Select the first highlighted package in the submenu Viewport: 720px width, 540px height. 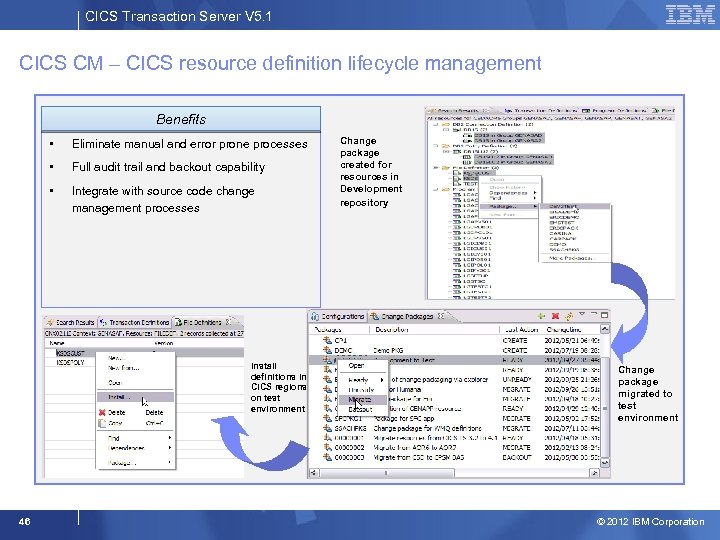click(x=574, y=207)
